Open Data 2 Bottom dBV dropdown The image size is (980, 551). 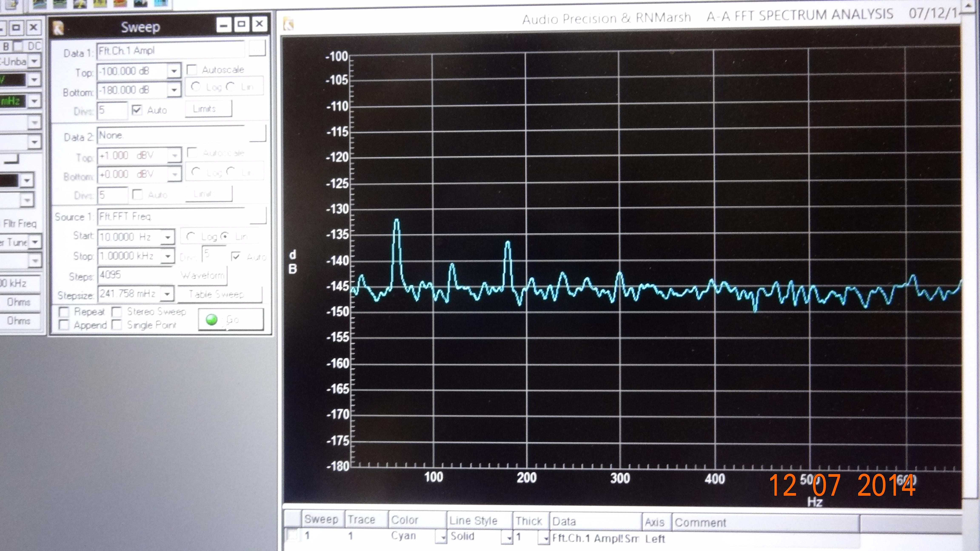click(x=175, y=174)
